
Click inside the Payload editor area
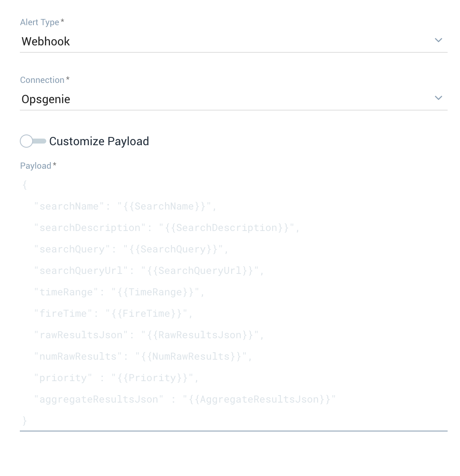[165, 289]
